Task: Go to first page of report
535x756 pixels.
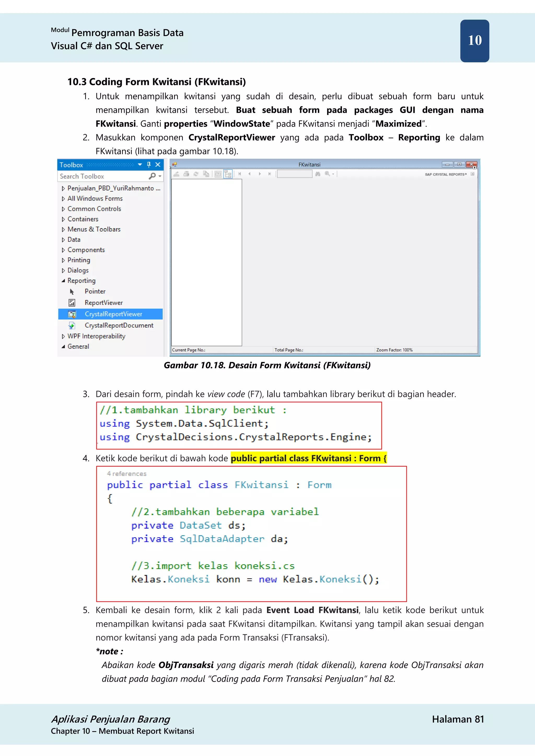Action: click(240, 174)
